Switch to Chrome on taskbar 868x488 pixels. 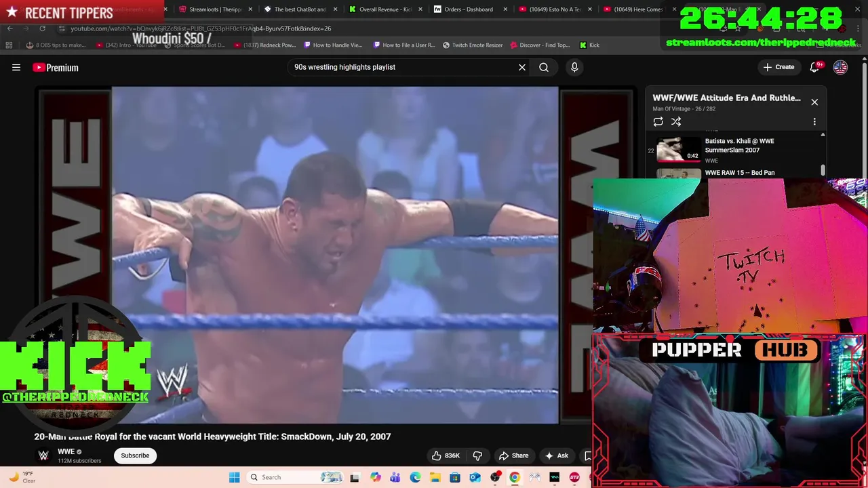[515, 477]
